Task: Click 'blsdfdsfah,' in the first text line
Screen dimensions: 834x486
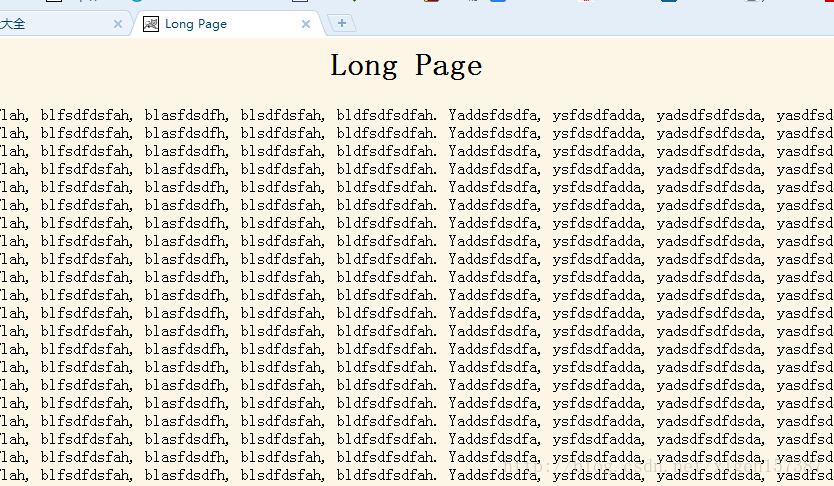Action: coord(283,115)
